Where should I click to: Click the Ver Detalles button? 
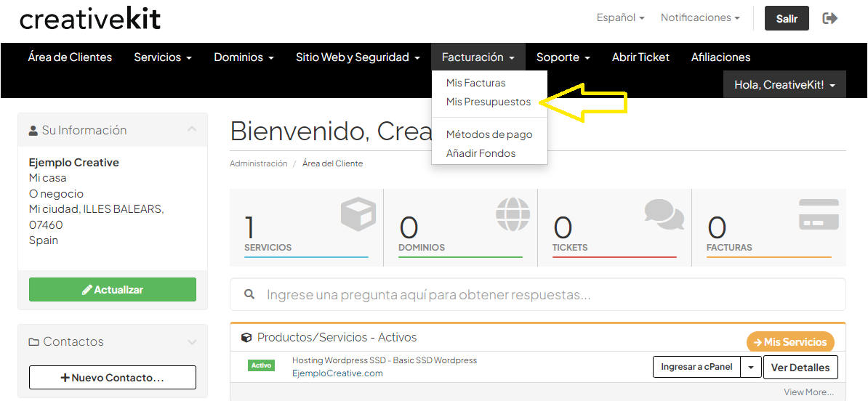point(800,368)
